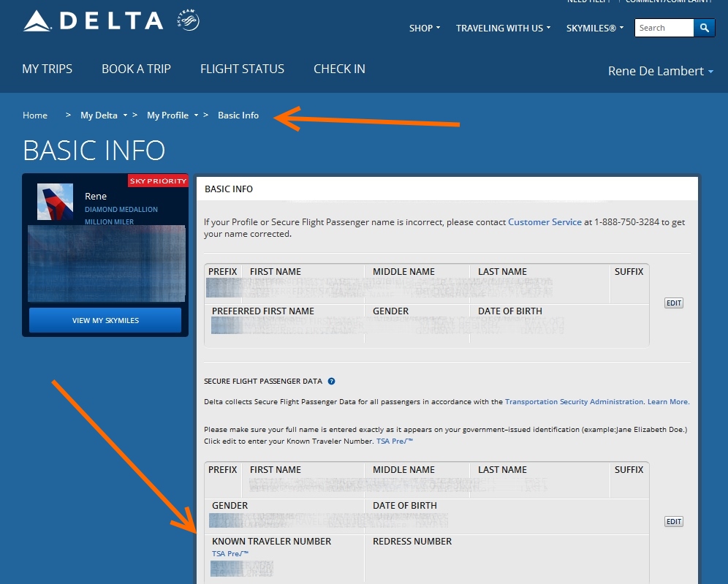
Task: Open the SHOP dropdown menu
Action: coord(424,28)
